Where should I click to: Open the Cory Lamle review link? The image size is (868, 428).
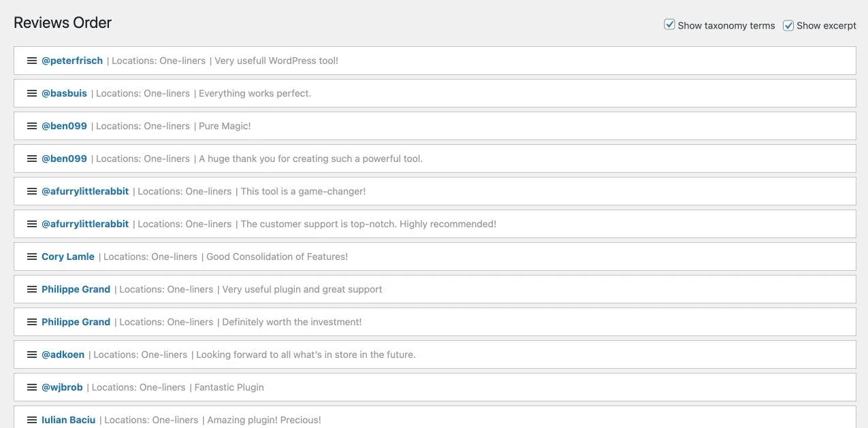click(68, 257)
